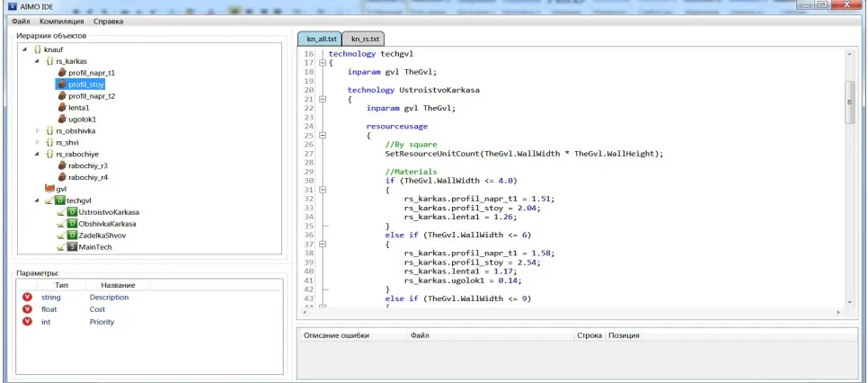Click the ugolok1 resource icon
Image resolution: width=868 pixels, height=383 pixels.
[62, 120]
